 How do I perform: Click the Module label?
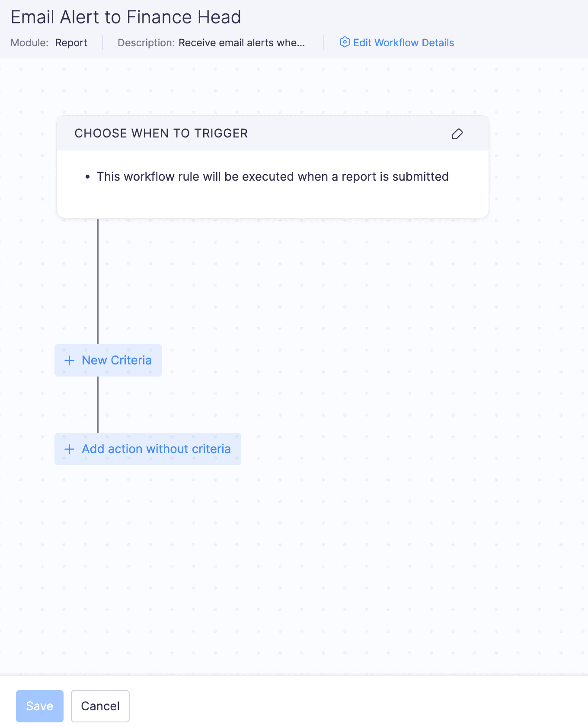coord(29,43)
